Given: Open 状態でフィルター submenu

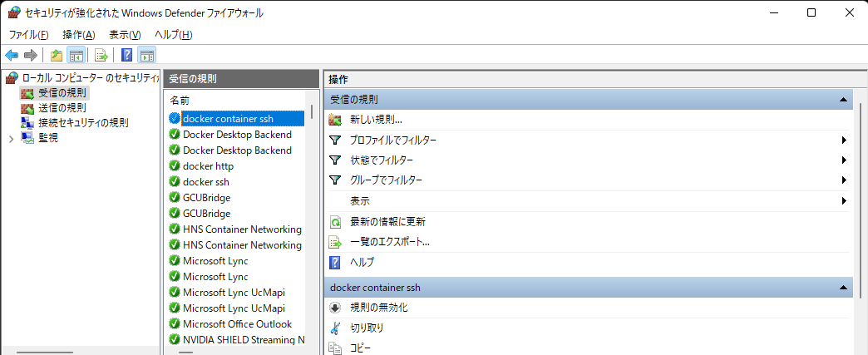Looking at the screenshot, I should [381, 160].
